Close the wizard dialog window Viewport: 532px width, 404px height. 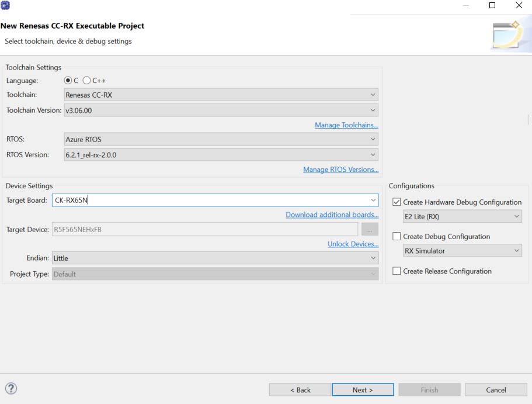coord(519,5)
